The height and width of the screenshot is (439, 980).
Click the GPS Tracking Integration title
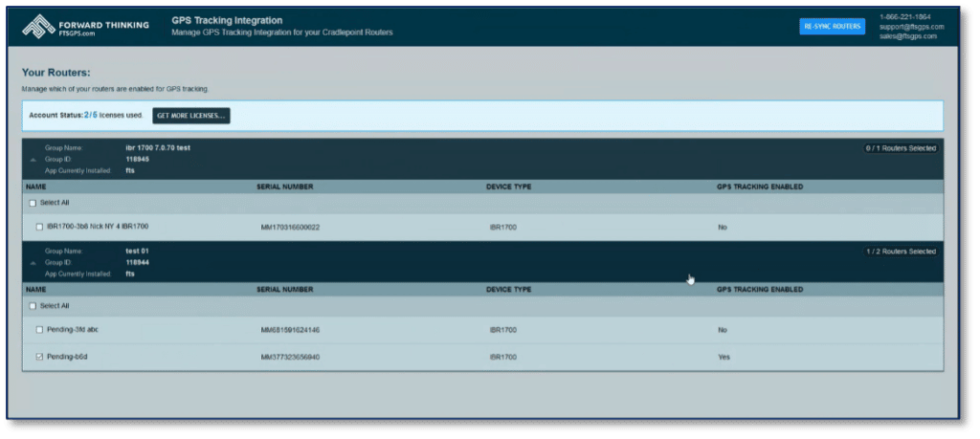[227, 21]
